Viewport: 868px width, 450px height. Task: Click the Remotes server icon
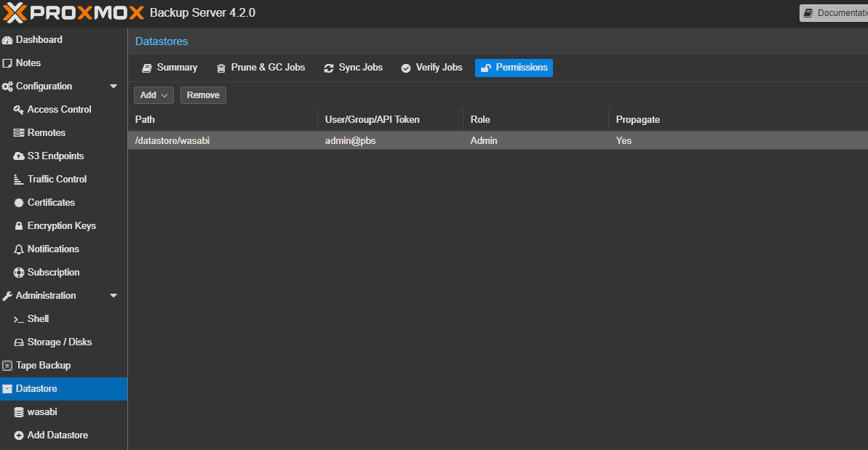(x=19, y=133)
